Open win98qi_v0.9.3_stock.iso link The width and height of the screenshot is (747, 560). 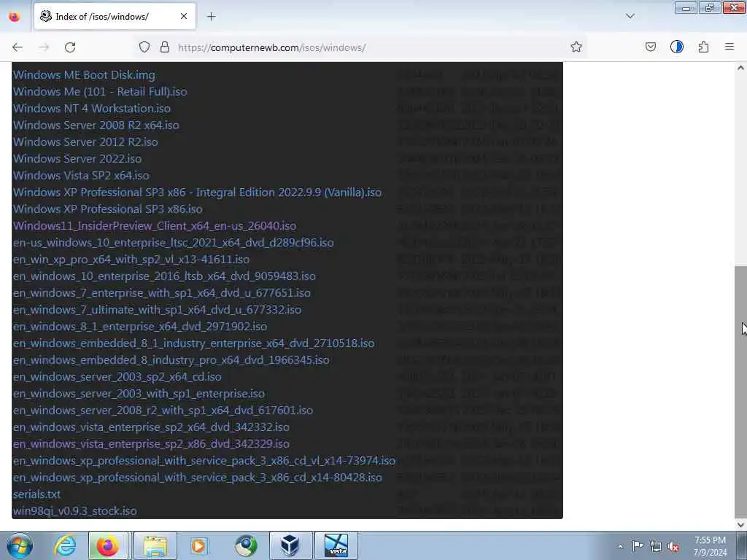point(75,511)
